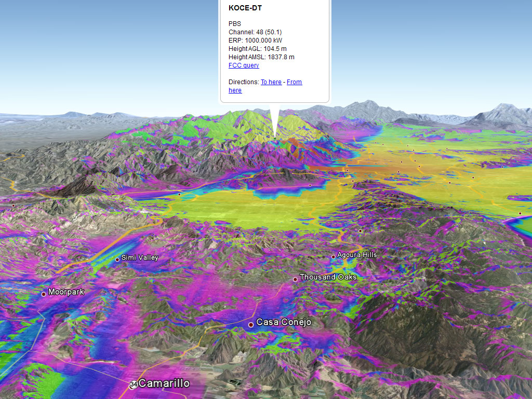Open the FCC query link
Viewport: 532px width, 399px height.
[x=244, y=65]
